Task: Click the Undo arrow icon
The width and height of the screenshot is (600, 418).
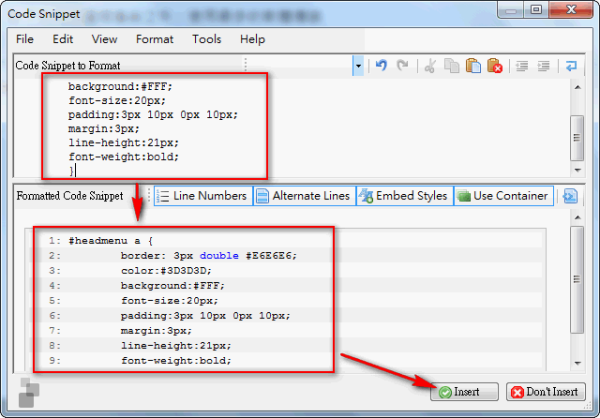Action: tap(381, 65)
